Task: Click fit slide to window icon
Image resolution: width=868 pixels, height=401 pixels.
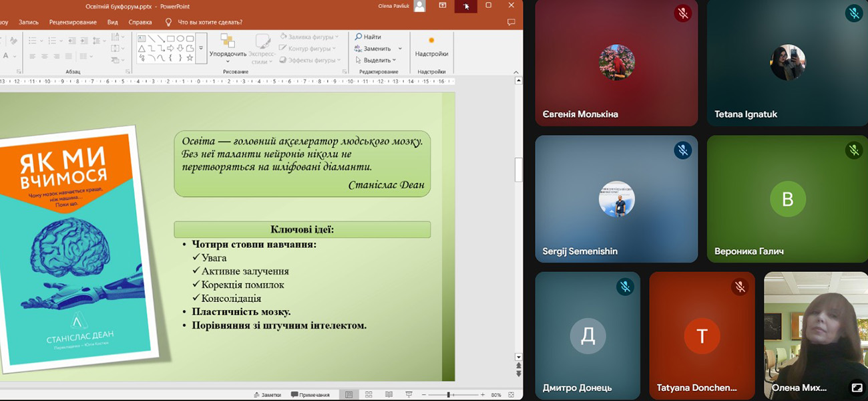Action: click(511, 395)
